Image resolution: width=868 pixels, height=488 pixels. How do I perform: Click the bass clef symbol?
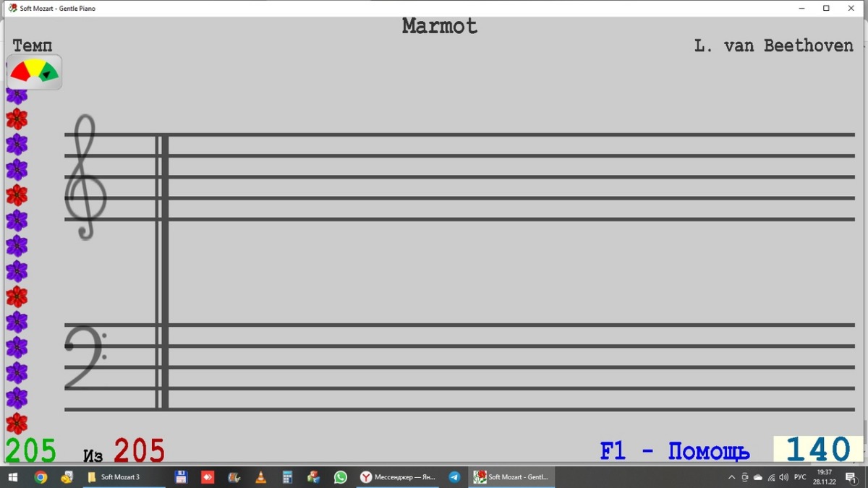click(85, 358)
